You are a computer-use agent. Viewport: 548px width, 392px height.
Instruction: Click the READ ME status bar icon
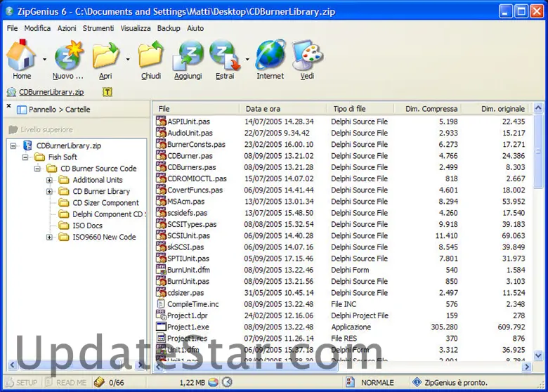(x=49, y=383)
